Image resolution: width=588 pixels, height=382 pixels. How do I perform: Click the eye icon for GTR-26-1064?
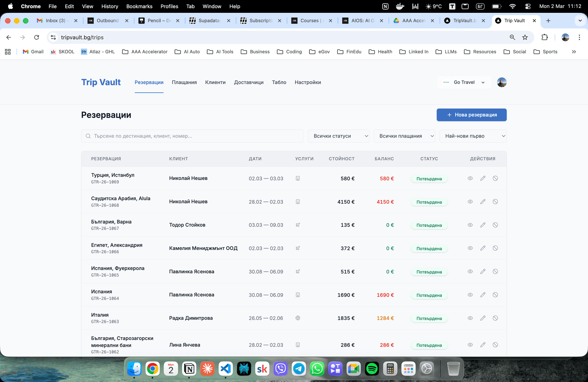[x=470, y=295]
